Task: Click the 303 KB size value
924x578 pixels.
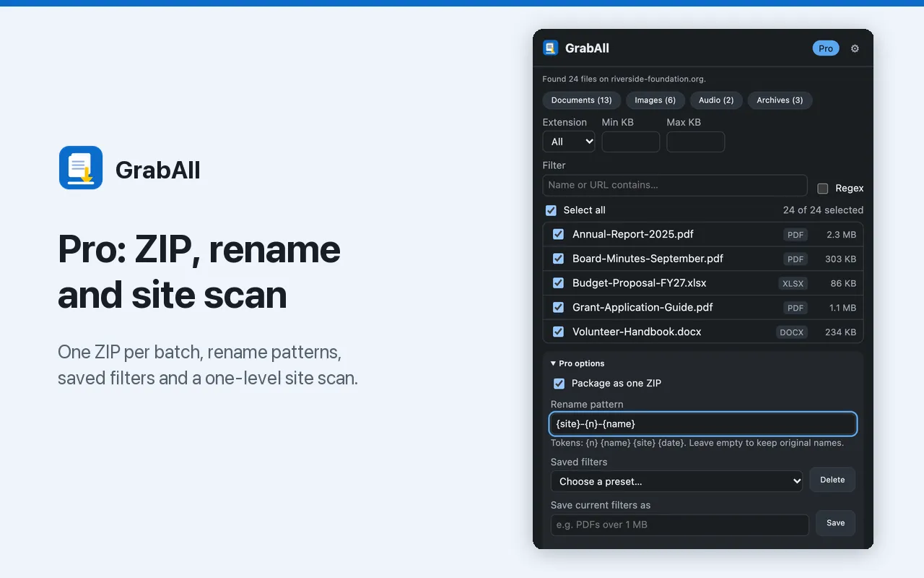Action: [841, 259]
